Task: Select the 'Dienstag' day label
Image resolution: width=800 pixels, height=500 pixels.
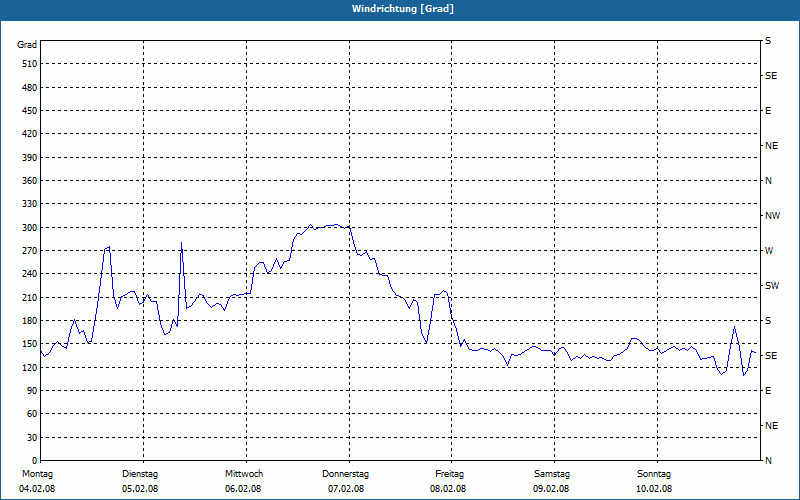Action: click(x=140, y=474)
